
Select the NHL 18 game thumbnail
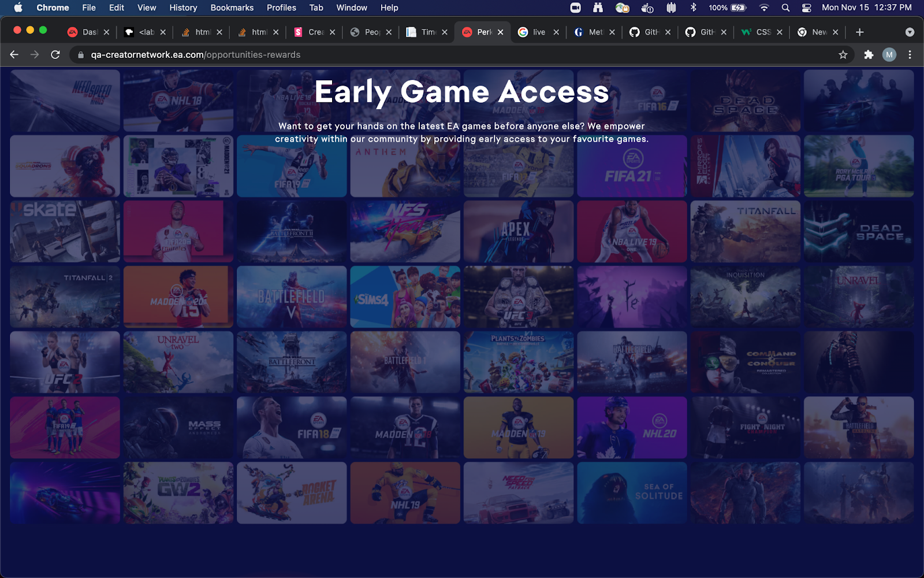(178, 101)
